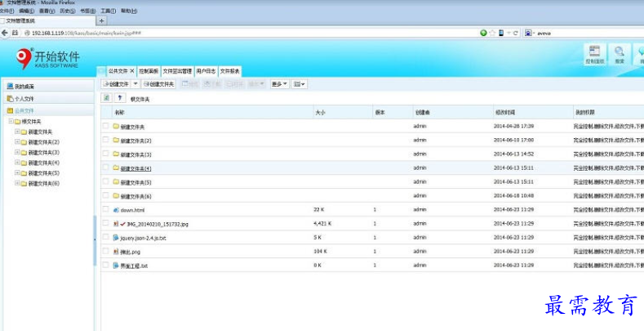Click the KASS Software logo
Image resolution: width=644 pixels, height=331 pixels.
[x=48, y=59]
